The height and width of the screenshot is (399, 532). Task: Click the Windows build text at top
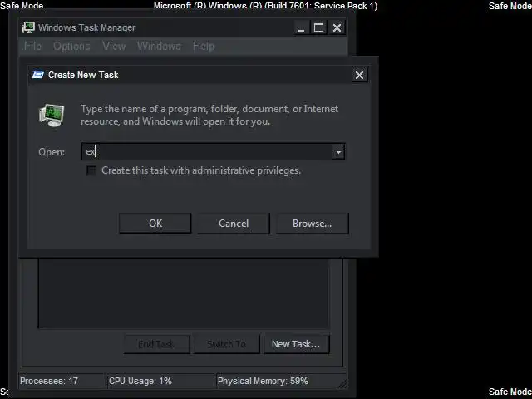(265, 6)
